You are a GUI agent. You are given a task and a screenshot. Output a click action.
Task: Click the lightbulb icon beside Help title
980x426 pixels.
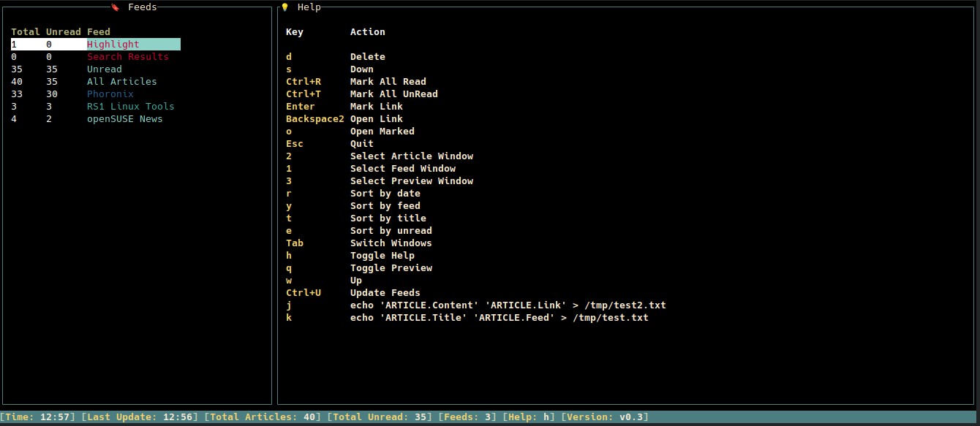pyautogui.click(x=284, y=7)
